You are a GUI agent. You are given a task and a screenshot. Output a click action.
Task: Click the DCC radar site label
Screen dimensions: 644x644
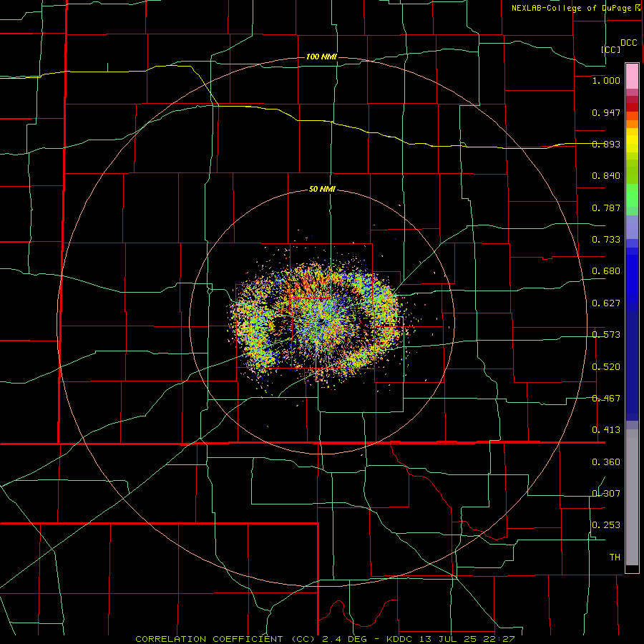628,43
